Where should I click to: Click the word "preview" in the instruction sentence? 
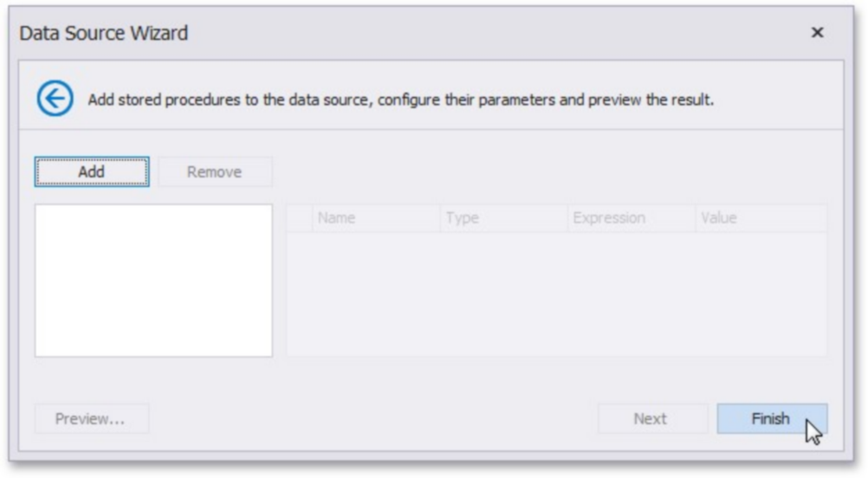[x=615, y=100]
